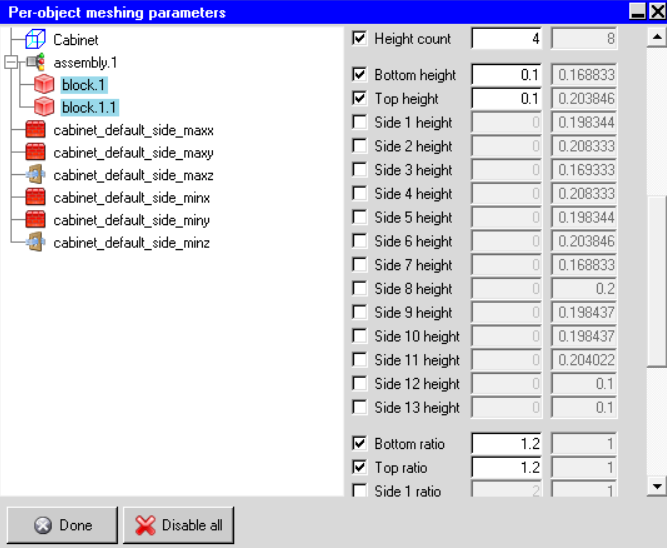Screen dimensions: 667x548
Task: Click the Height count default value 8
Action: pos(584,39)
